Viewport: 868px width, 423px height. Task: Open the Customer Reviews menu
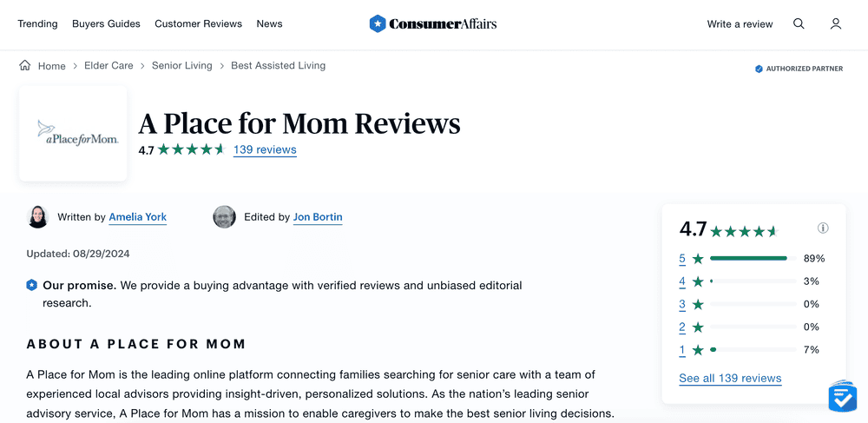(x=198, y=23)
